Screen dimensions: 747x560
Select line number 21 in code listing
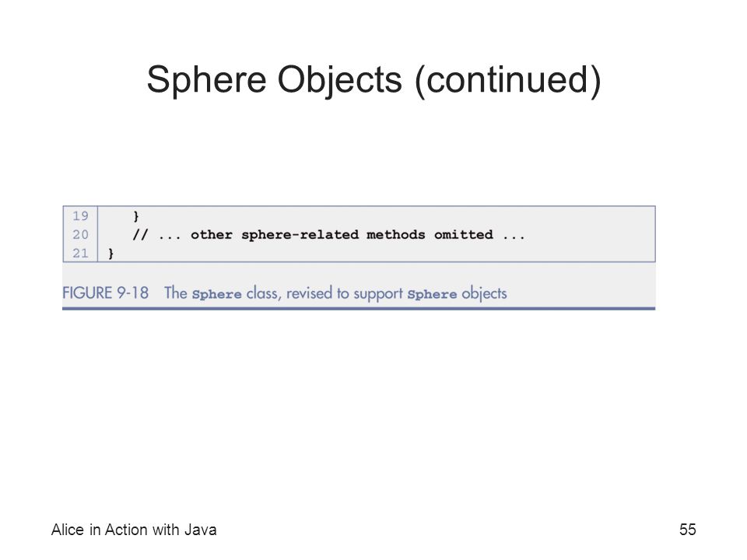(x=80, y=254)
